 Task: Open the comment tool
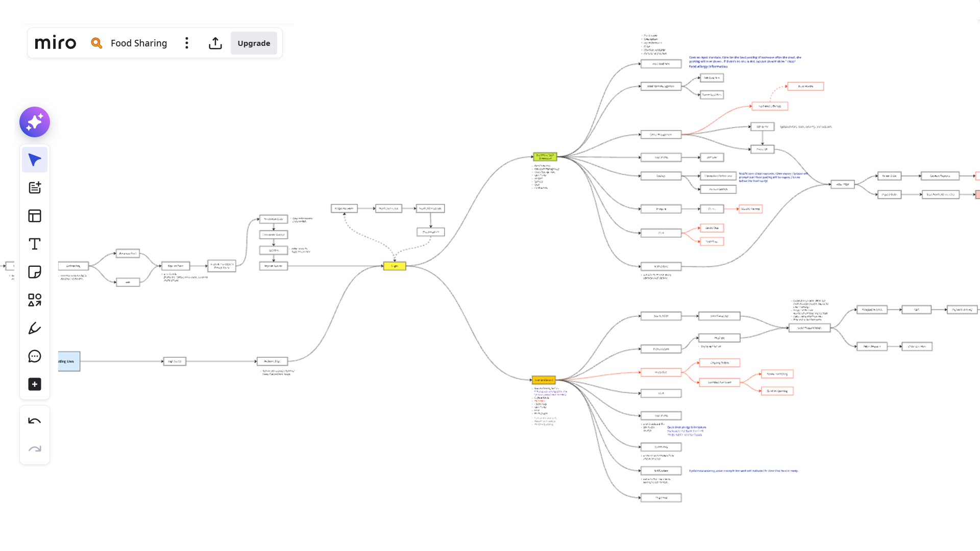34,356
